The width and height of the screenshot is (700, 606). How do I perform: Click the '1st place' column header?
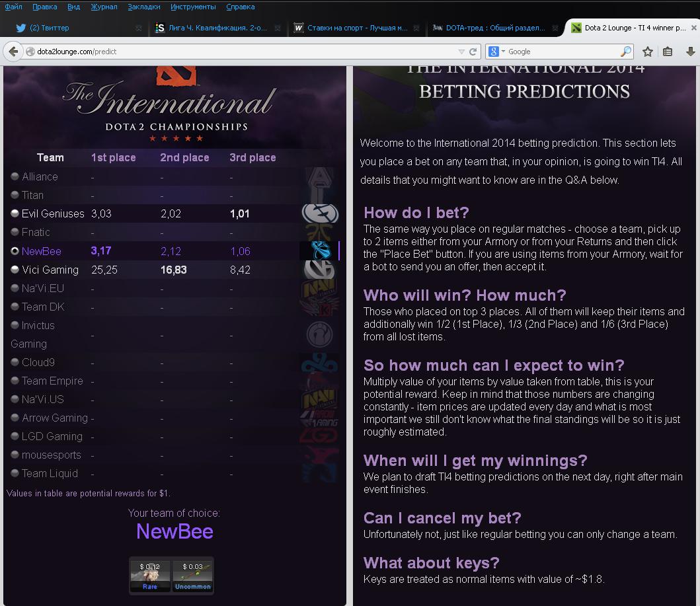114,157
